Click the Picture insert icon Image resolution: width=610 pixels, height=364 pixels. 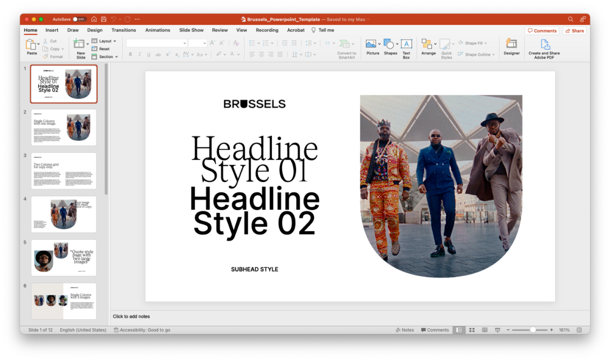coord(371,44)
